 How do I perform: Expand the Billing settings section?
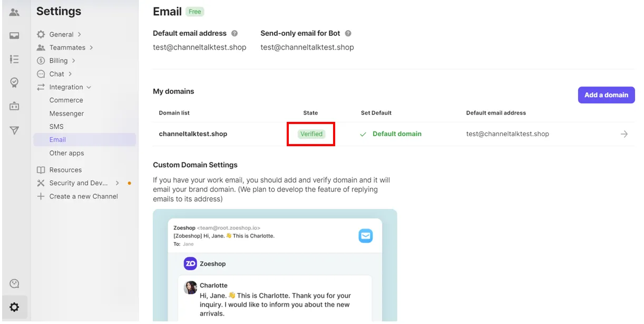point(58,61)
